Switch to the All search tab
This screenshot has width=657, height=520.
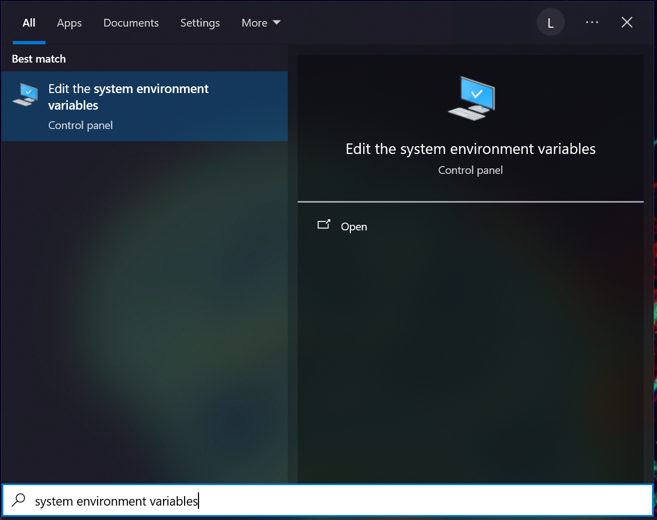coord(29,23)
